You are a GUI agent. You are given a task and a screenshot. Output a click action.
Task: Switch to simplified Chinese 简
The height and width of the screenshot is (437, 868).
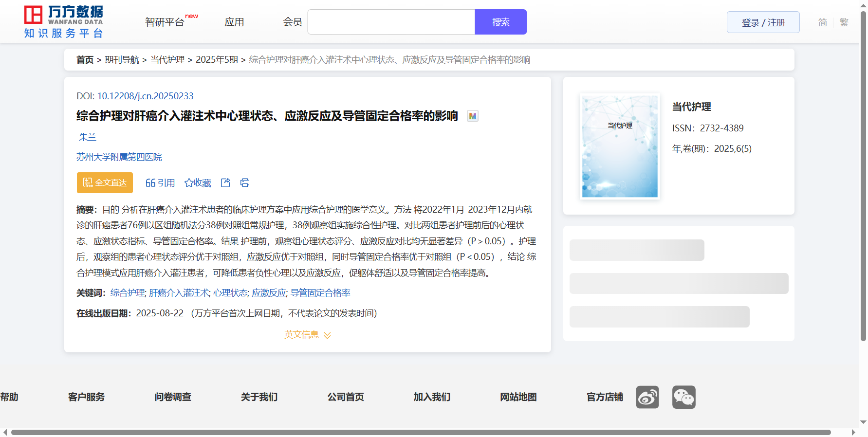coord(822,22)
